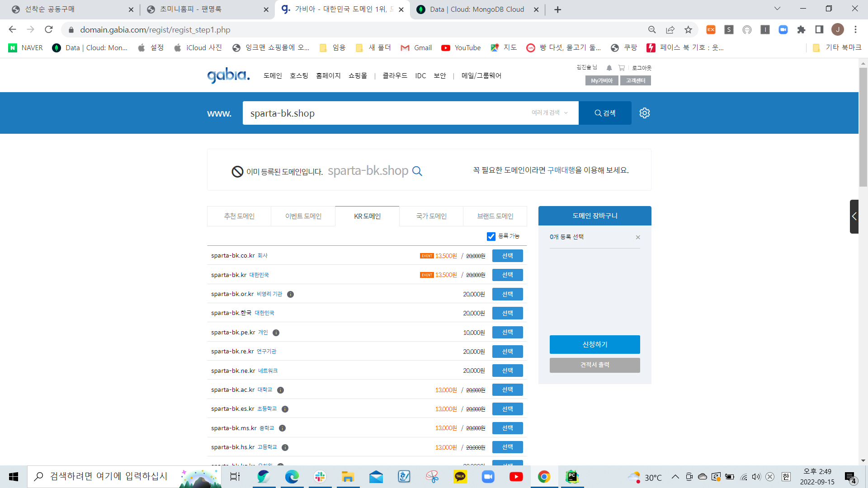Click the 신청하기 button

pyautogui.click(x=595, y=345)
